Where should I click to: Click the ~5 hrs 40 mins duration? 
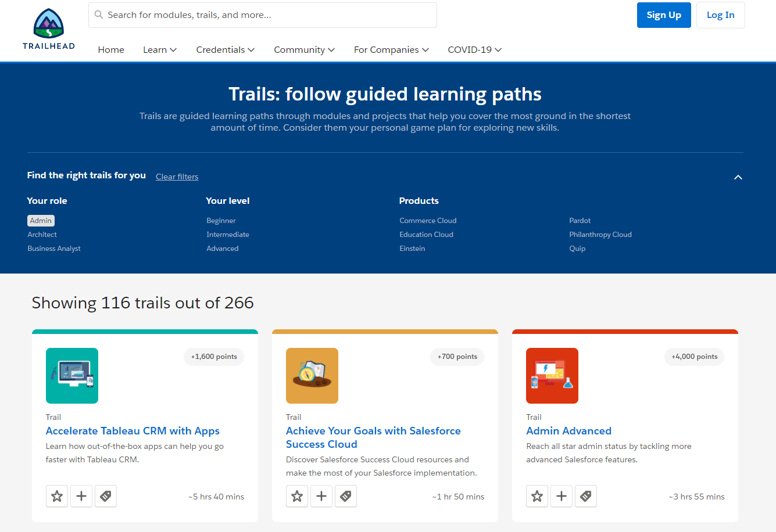tap(216, 497)
